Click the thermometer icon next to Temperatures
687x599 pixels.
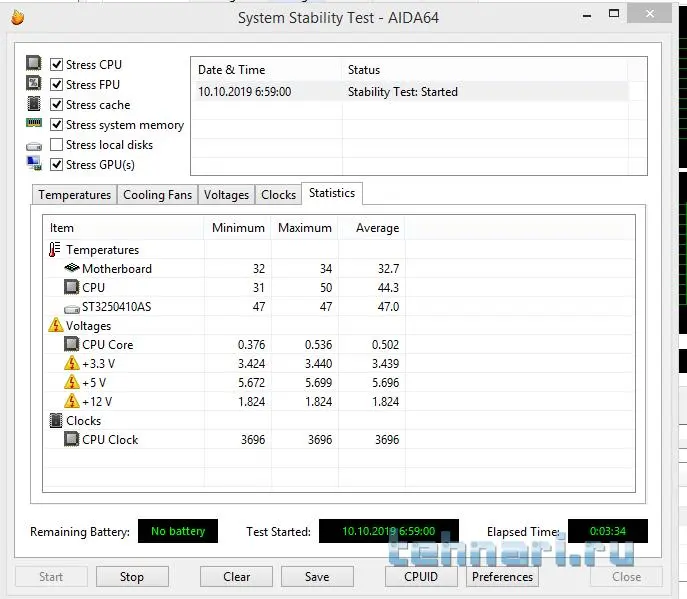(x=55, y=249)
